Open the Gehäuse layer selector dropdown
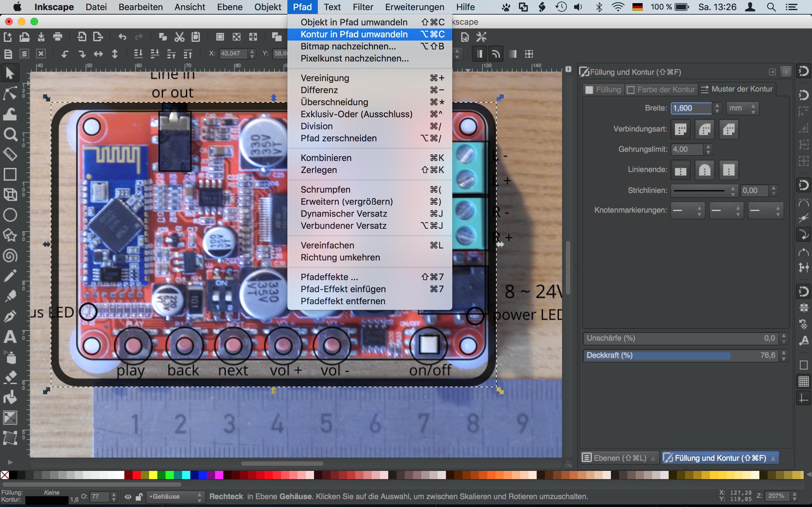812x507 pixels. tap(175, 497)
